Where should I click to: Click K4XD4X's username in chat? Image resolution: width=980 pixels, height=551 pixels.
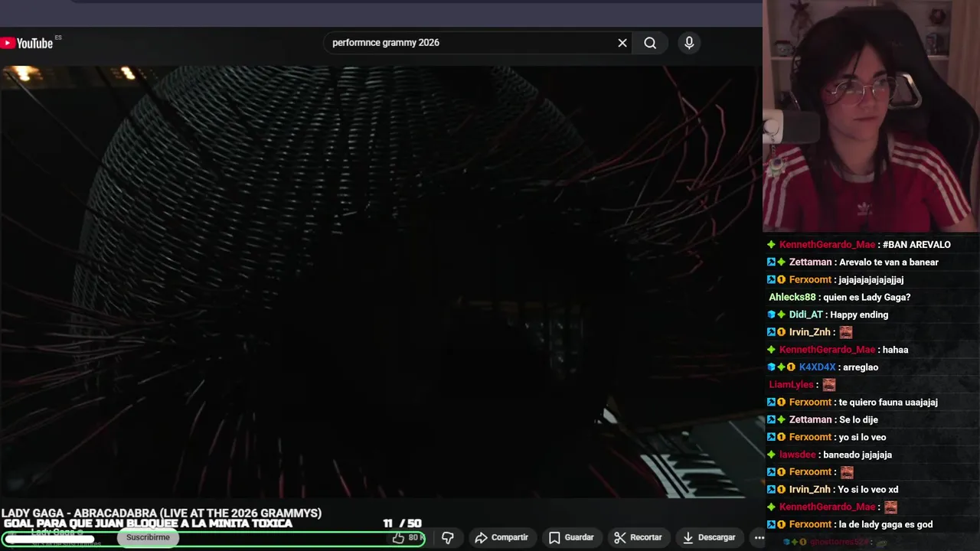pyautogui.click(x=817, y=367)
